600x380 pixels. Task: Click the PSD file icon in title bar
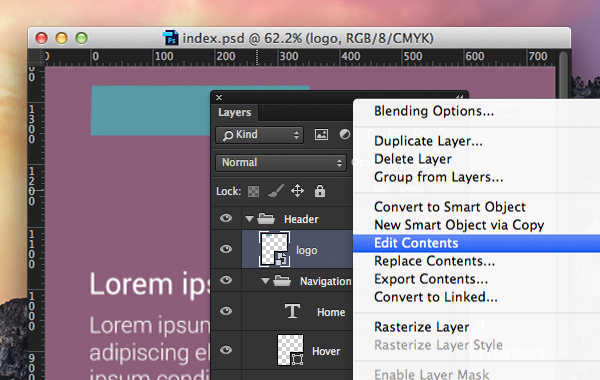tap(170, 38)
